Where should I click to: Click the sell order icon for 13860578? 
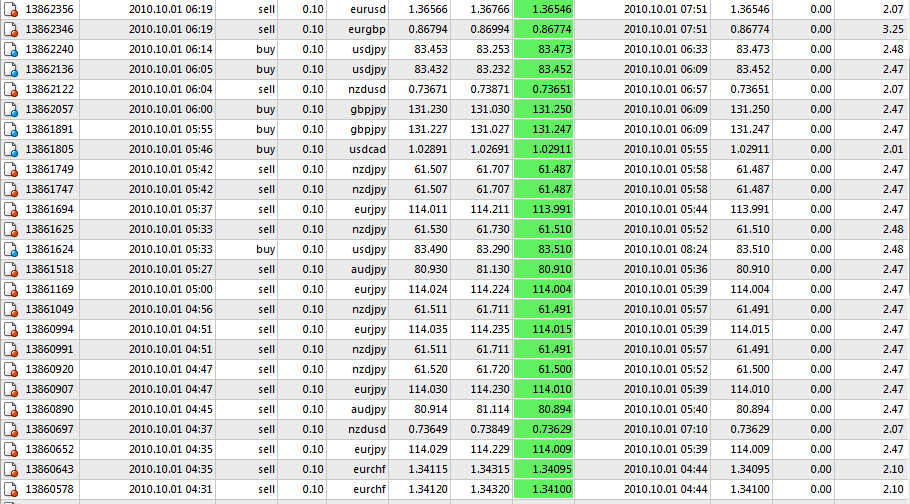[x=10, y=489]
